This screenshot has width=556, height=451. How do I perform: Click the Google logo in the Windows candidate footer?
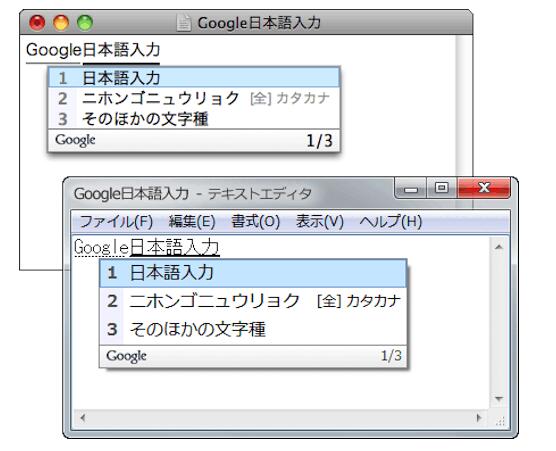(126, 356)
